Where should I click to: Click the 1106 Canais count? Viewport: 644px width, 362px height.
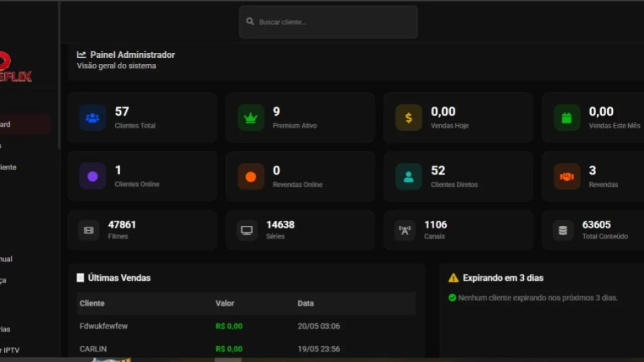(x=436, y=225)
